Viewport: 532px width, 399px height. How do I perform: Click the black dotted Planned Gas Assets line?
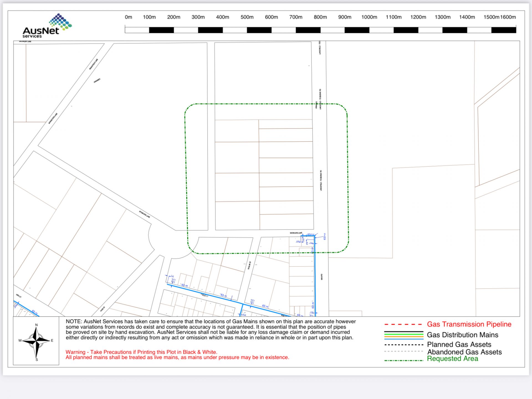pyautogui.click(x=404, y=345)
